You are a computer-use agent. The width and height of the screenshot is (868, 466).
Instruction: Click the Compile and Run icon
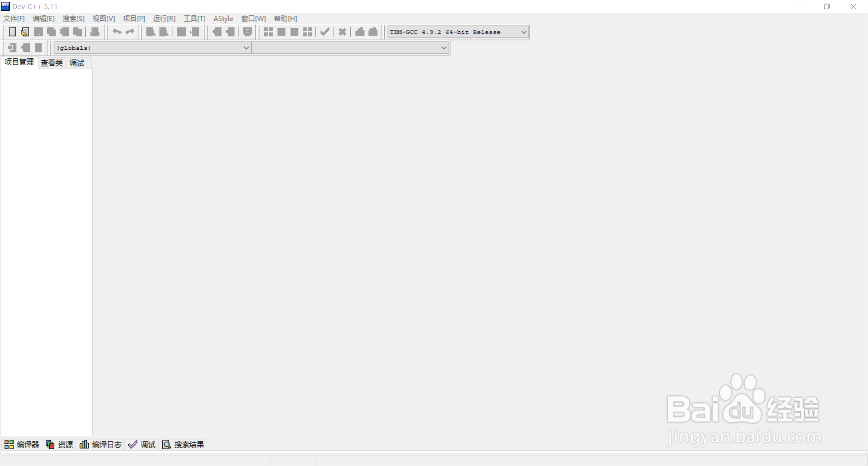click(294, 32)
